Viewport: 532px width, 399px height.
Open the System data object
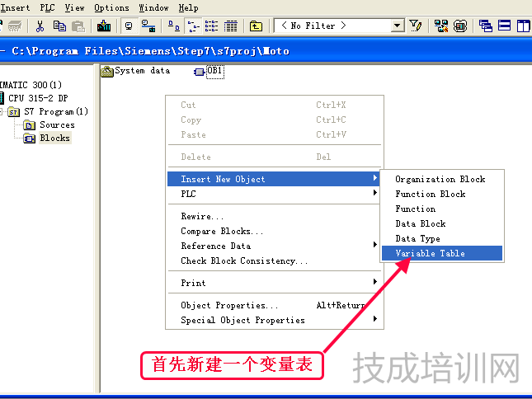click(135, 71)
